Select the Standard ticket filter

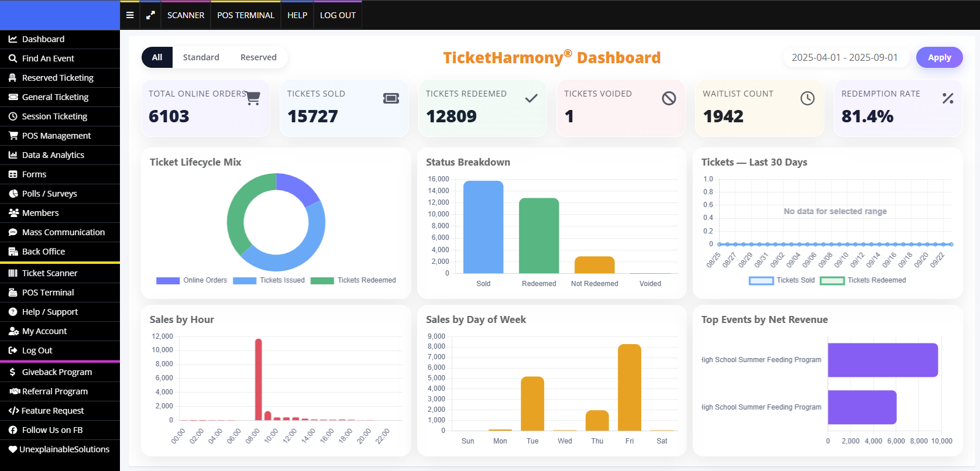point(201,57)
